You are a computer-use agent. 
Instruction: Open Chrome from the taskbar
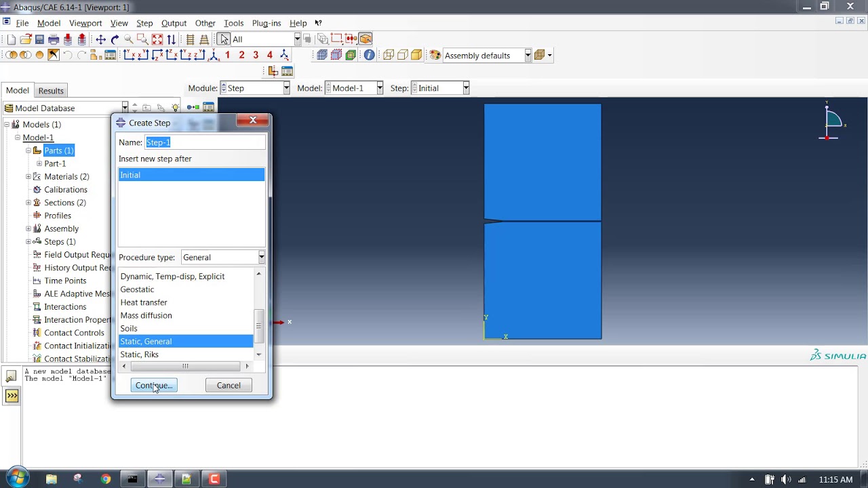coord(105,479)
